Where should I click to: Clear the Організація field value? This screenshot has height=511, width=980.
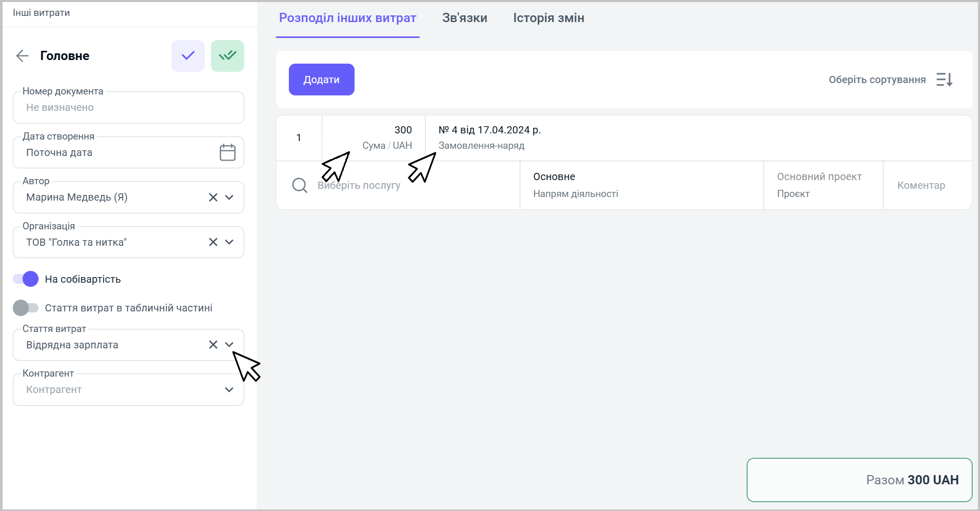(x=213, y=242)
